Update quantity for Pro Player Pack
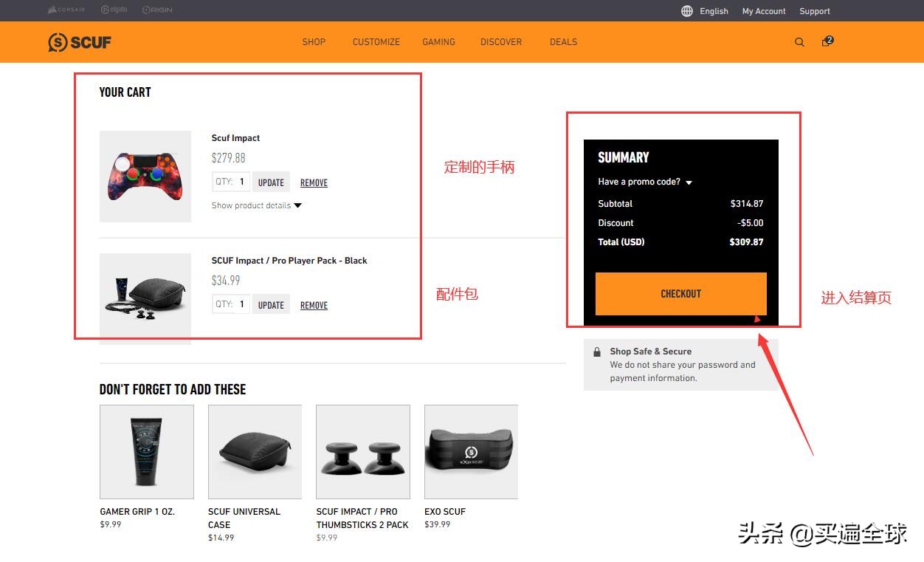The height and width of the screenshot is (562, 924). point(271,305)
